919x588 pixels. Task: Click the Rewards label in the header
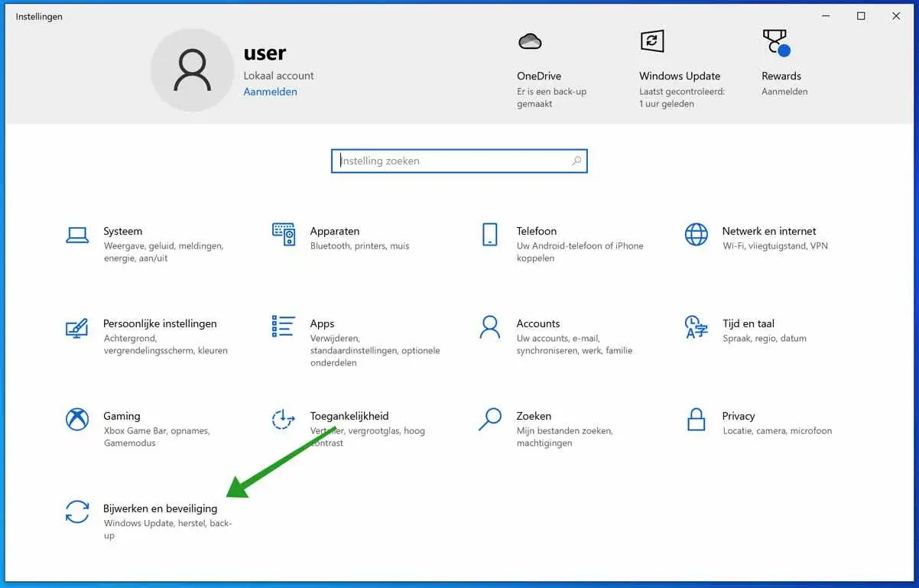(781, 76)
